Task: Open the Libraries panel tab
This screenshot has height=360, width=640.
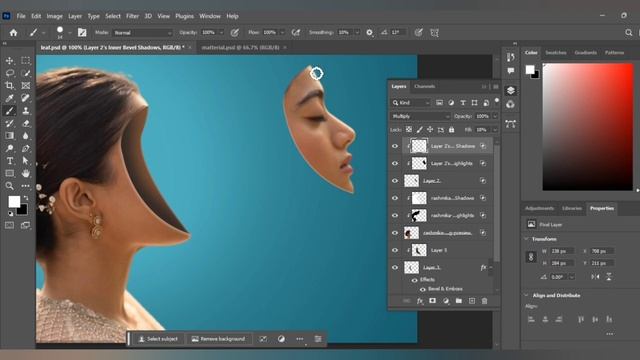Action: click(571, 208)
